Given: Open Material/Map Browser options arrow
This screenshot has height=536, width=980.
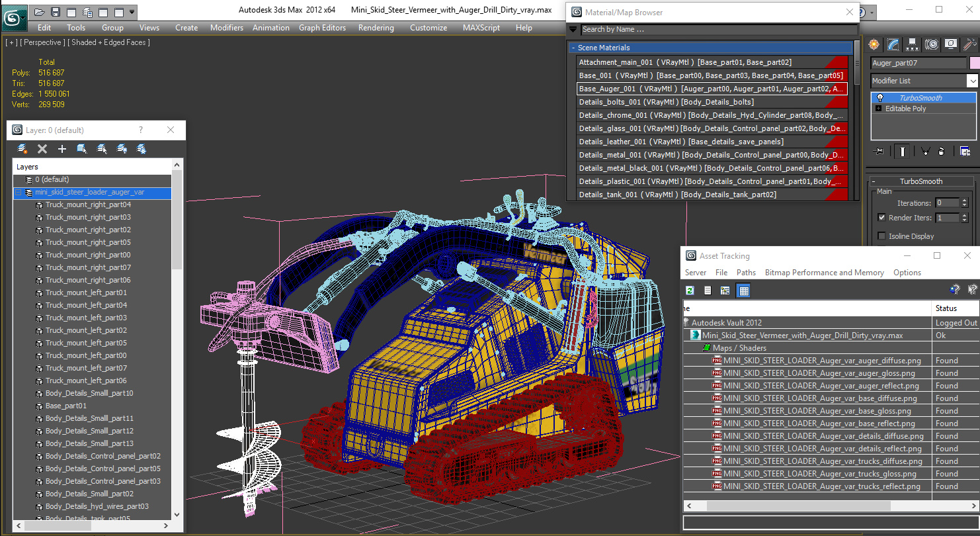Looking at the screenshot, I should 573,29.
